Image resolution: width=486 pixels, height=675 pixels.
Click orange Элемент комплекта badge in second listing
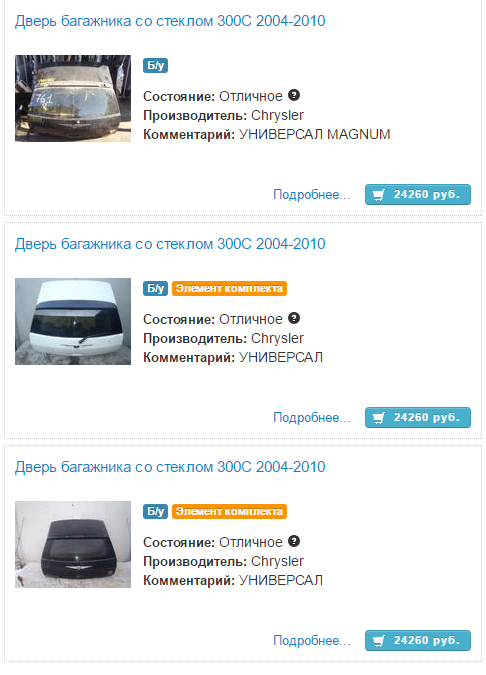[229, 288]
